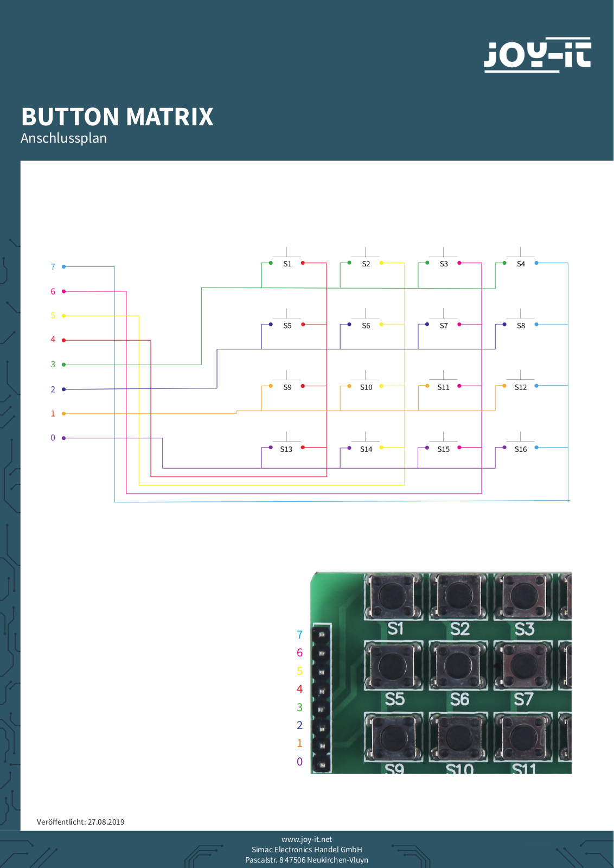Select switch label S15 in the schematic
This screenshot has width=614, height=868.
[444, 449]
